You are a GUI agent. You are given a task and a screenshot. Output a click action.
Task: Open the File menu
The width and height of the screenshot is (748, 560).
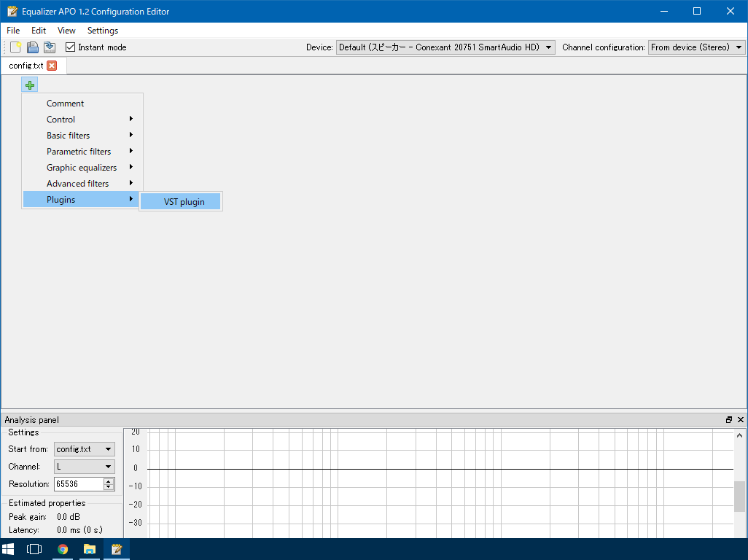tap(13, 31)
